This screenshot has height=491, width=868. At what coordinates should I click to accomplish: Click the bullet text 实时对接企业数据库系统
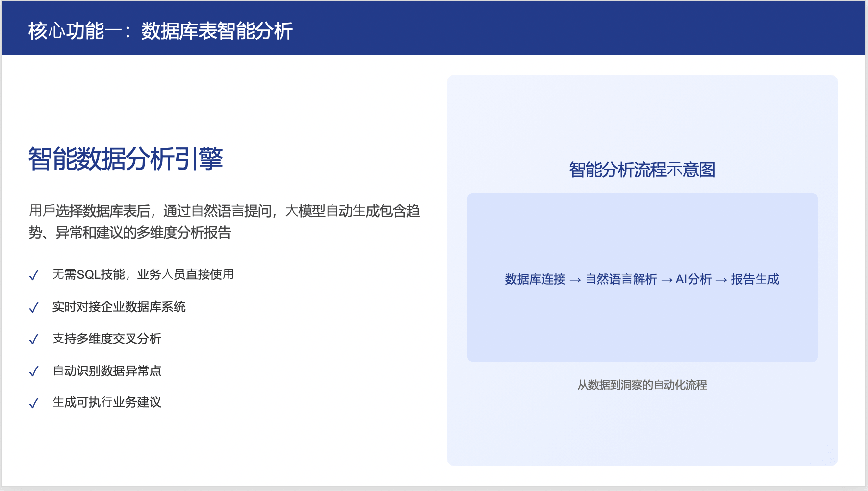point(119,307)
